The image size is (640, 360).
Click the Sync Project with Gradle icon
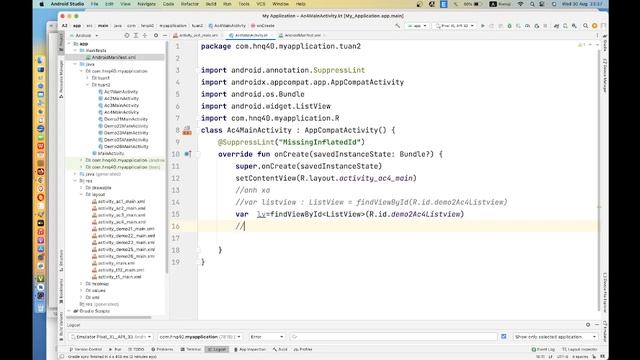pyautogui.click(x=556, y=26)
